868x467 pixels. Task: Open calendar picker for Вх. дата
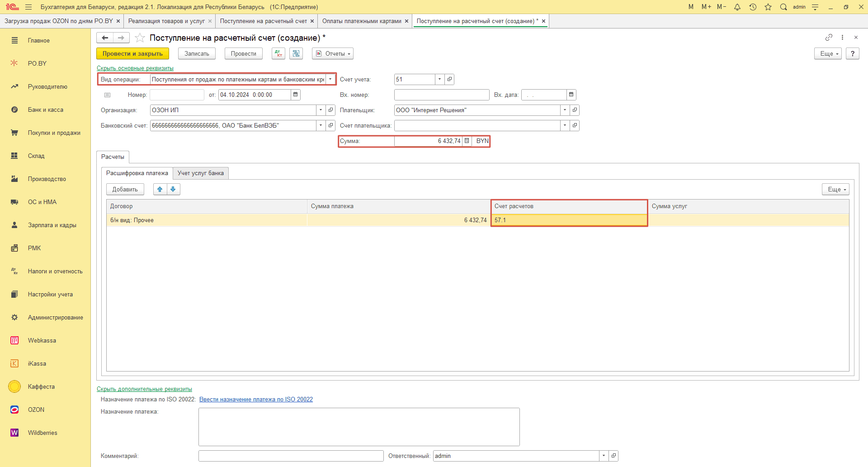tap(571, 95)
